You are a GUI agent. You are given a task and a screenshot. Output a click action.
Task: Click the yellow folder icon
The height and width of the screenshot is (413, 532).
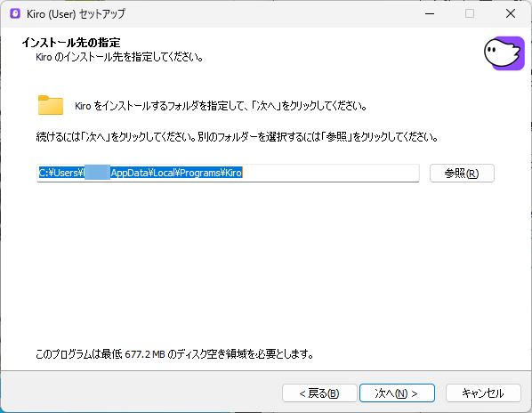(51, 105)
